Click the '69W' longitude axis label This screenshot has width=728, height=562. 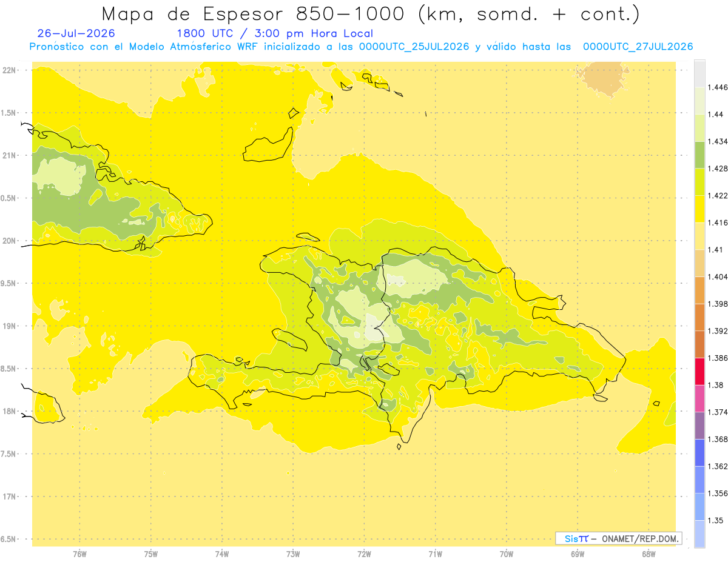click(578, 554)
